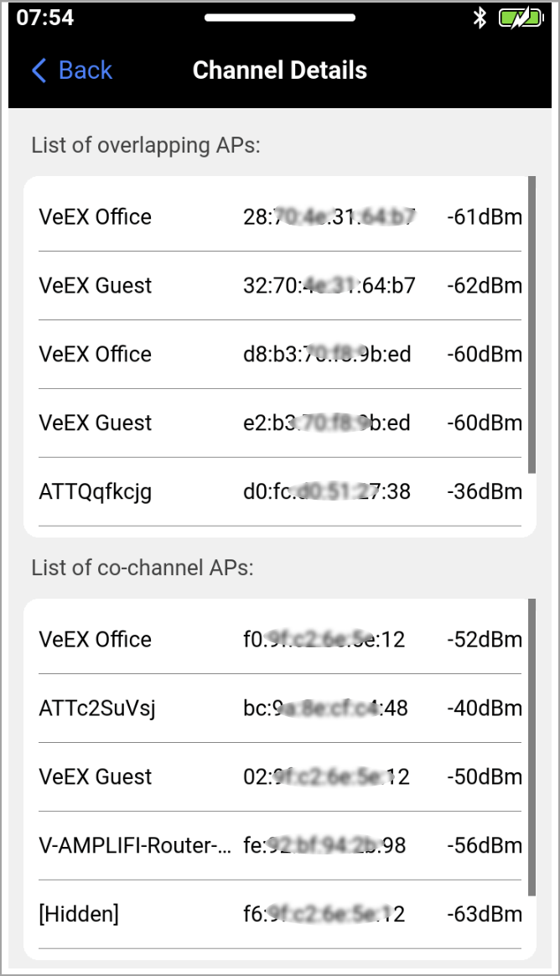Screen dimensions: 560x976
Task: Select the [Hidden] access point entry
Action: pos(280,915)
